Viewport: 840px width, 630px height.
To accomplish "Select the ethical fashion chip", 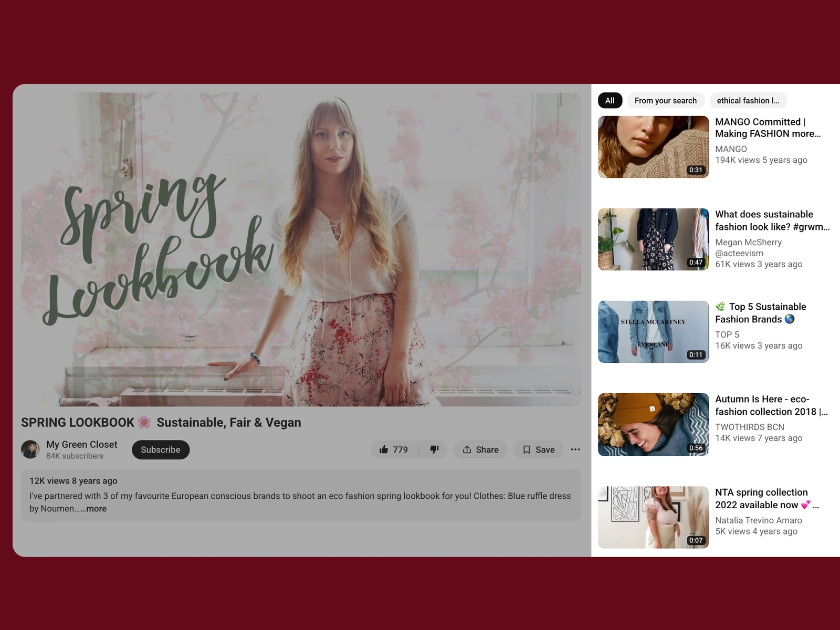I will coord(748,100).
